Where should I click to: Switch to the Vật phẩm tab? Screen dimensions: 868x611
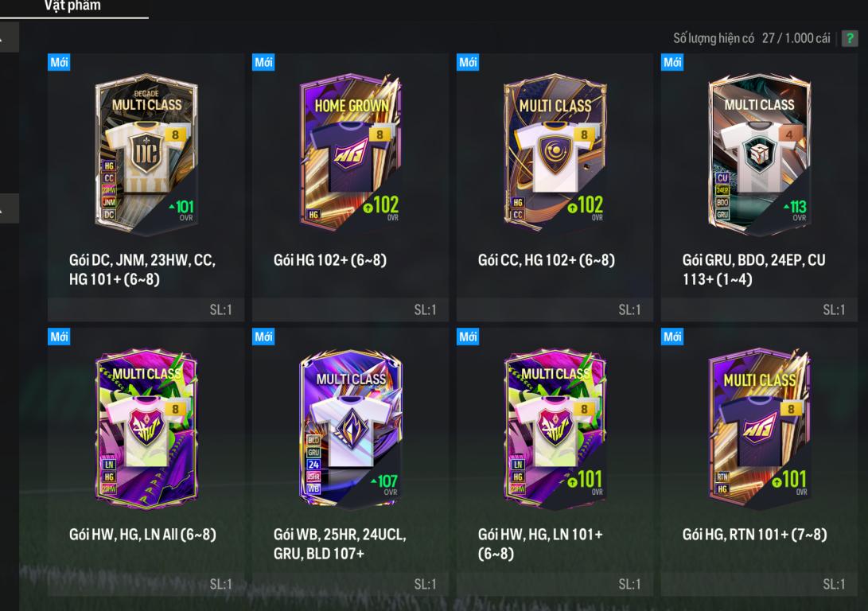tap(72, 6)
